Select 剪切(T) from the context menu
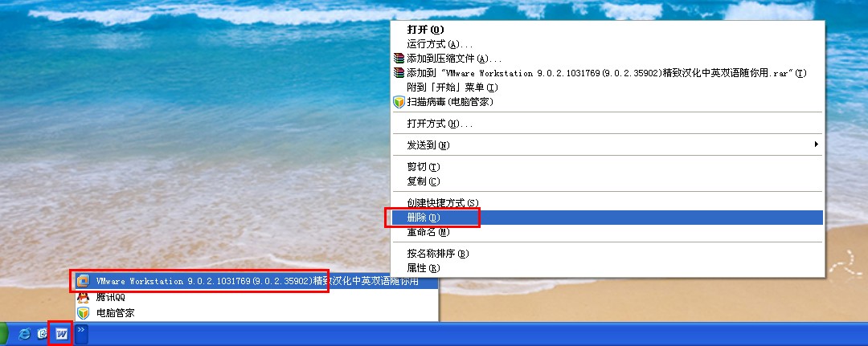 (x=608, y=167)
